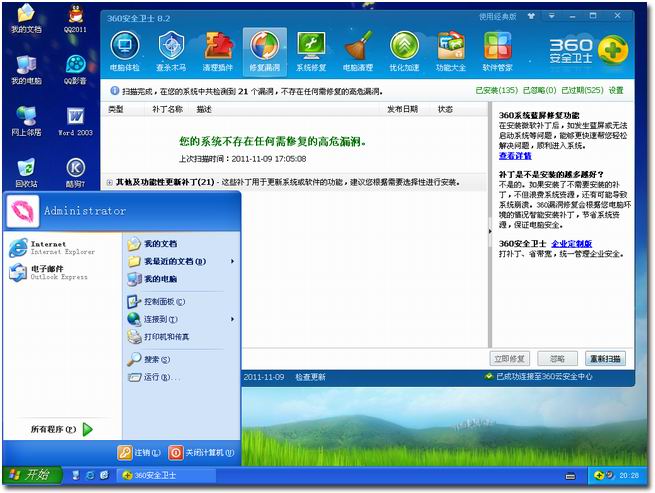The height and width of the screenshot is (493, 655).
Task: Select 回收站 recycle bin icon
Action: coord(26,173)
